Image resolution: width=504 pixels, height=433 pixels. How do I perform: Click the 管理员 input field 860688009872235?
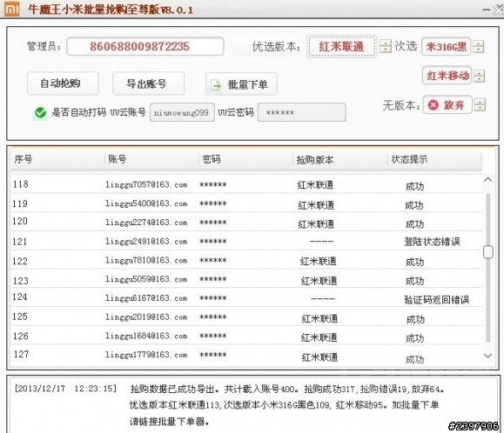click(x=145, y=47)
